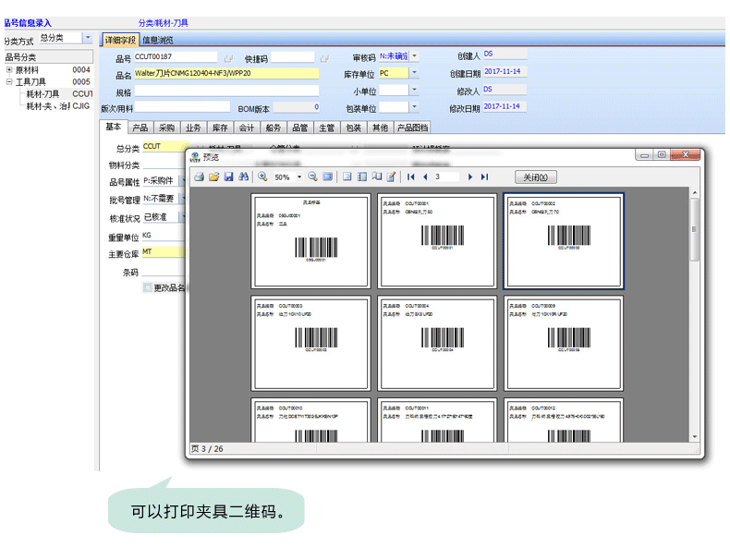Click the binoculars find icon
730x560 pixels.
tap(244, 177)
